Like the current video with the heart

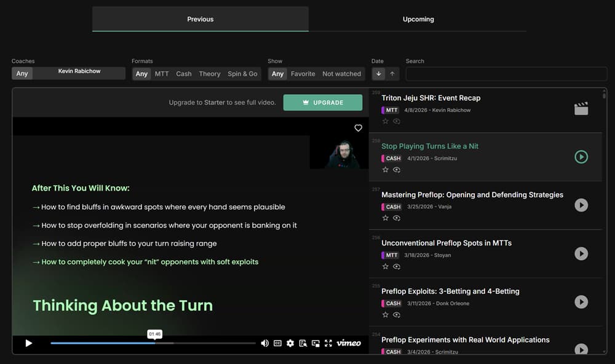(359, 128)
